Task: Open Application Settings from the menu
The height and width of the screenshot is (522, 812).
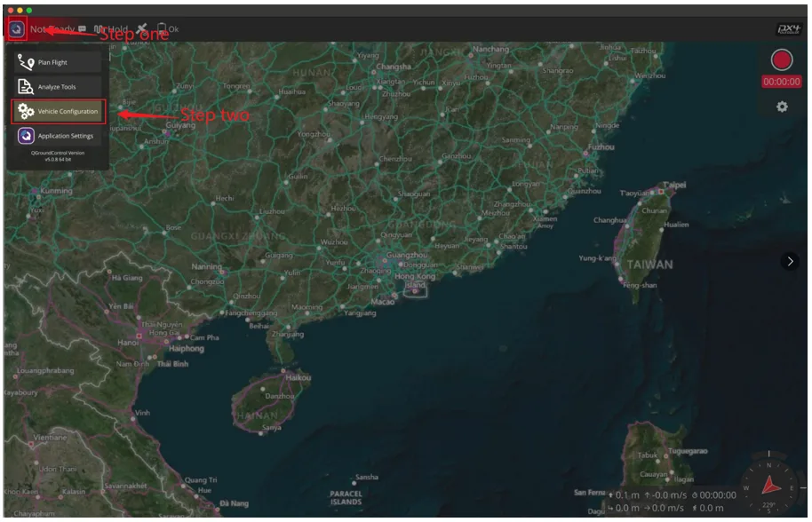Action: point(58,136)
